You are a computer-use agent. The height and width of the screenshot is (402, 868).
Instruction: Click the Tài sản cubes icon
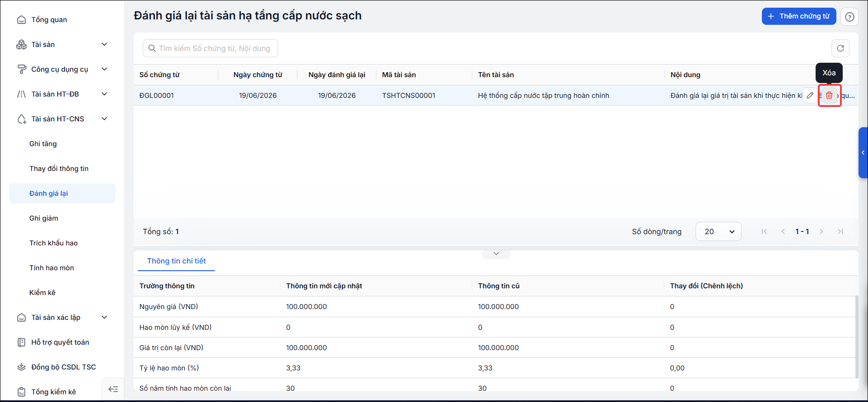click(21, 45)
